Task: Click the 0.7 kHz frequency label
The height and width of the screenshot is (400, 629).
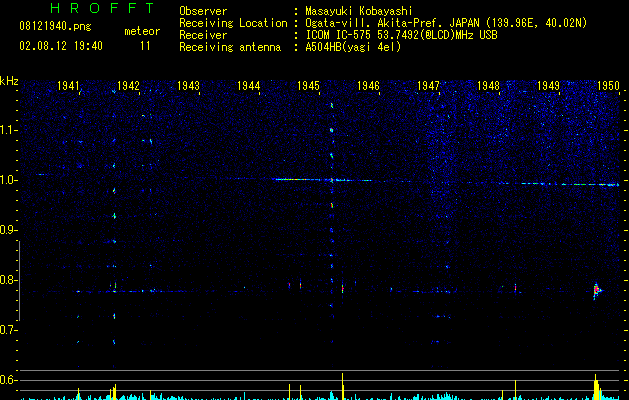Action: click(x=8, y=330)
